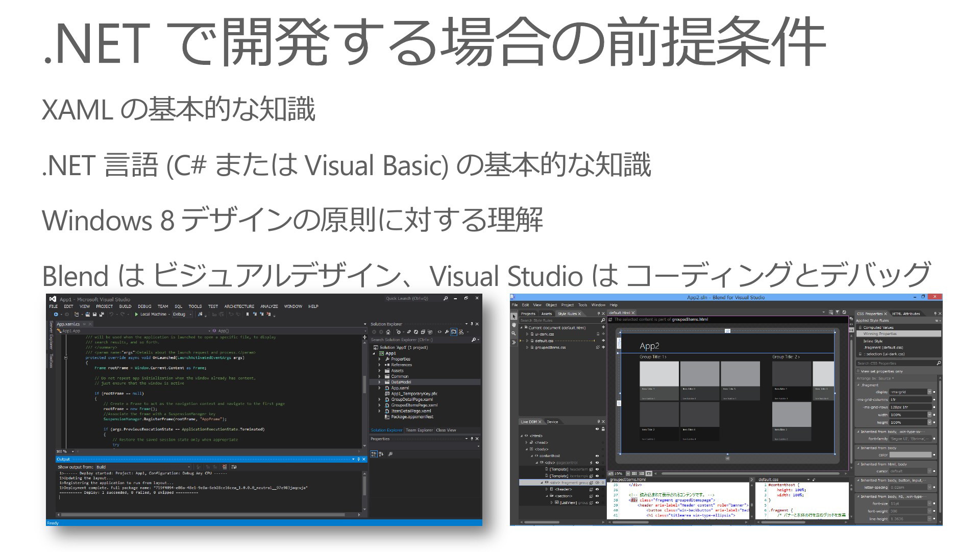Screen dimensions: 980x552
Task: Click Blend app logo in title bar
Action: (x=512, y=297)
